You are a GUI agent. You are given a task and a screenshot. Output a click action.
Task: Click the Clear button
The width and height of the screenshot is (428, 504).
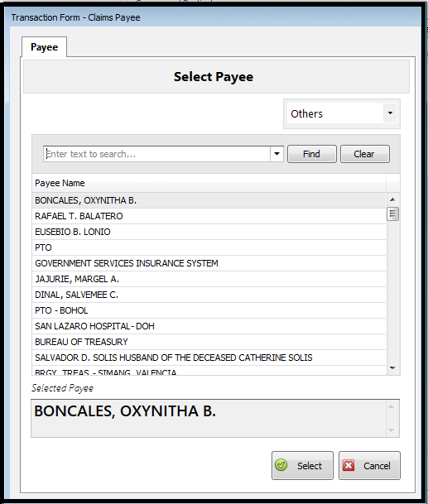(x=364, y=154)
